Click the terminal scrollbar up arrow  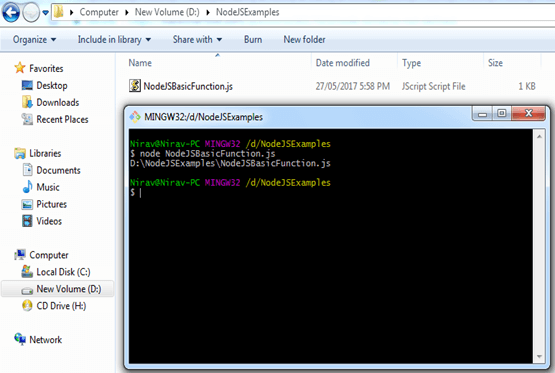[x=539, y=137]
